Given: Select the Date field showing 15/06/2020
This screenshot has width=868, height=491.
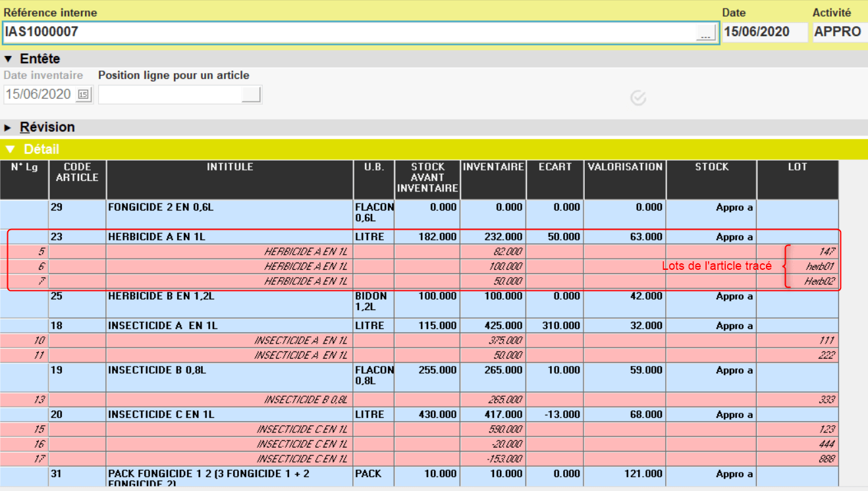Looking at the screenshot, I should coord(764,32).
